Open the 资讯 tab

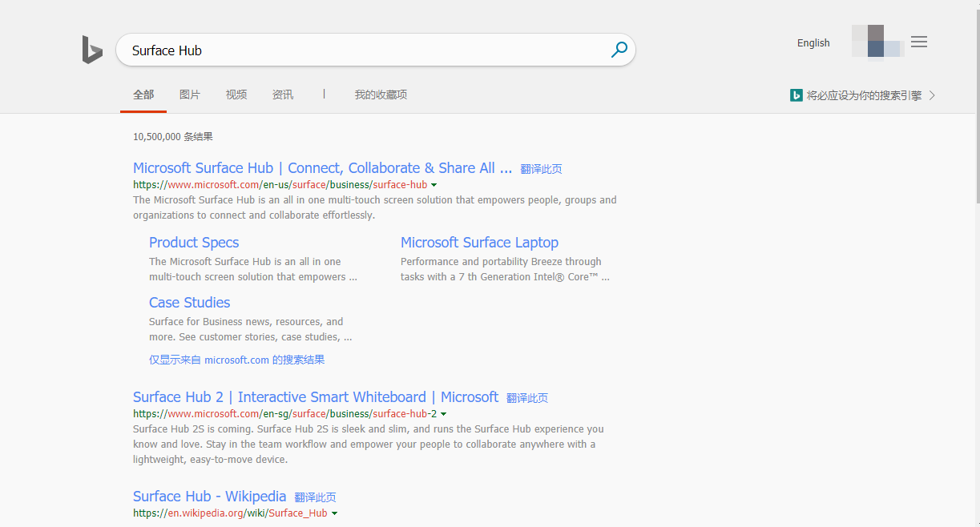pyautogui.click(x=283, y=95)
